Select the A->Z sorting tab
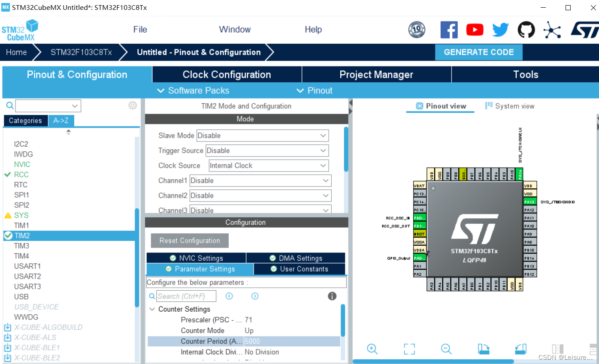This screenshot has width=599, height=364. (61, 121)
